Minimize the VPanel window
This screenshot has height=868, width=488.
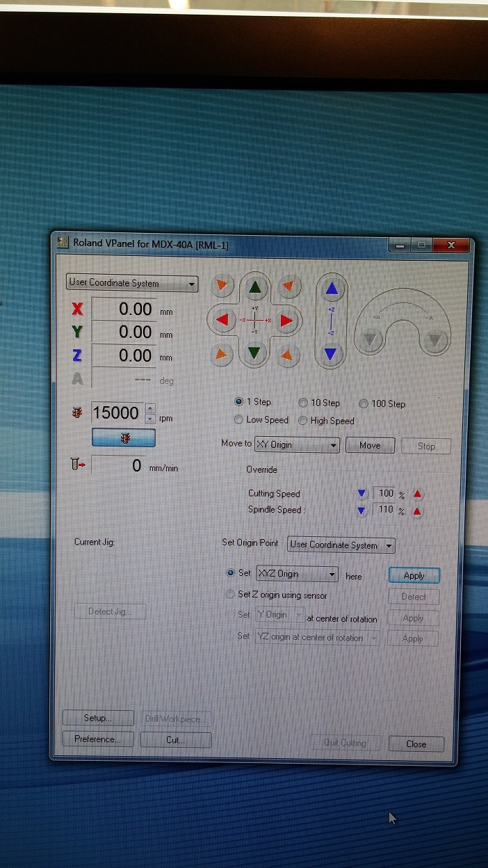pos(399,245)
